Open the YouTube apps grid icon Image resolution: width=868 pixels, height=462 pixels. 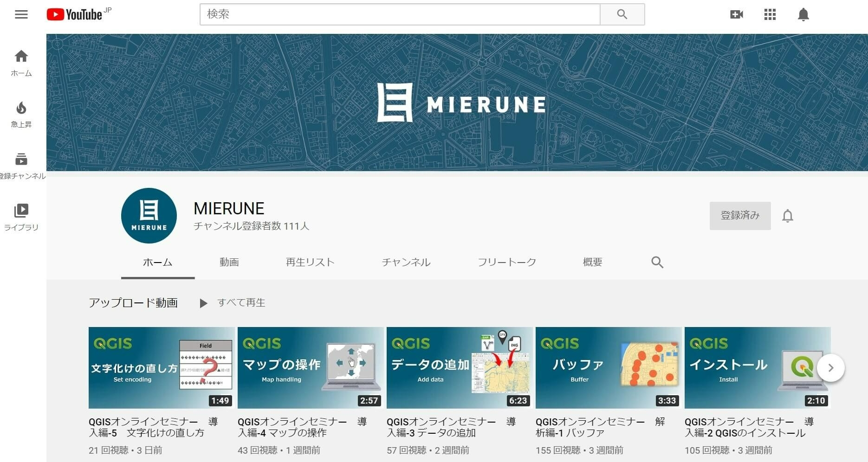click(770, 14)
